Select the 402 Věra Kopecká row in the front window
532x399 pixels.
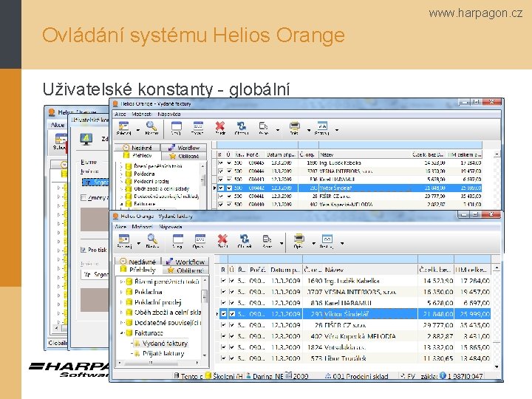(x=355, y=336)
